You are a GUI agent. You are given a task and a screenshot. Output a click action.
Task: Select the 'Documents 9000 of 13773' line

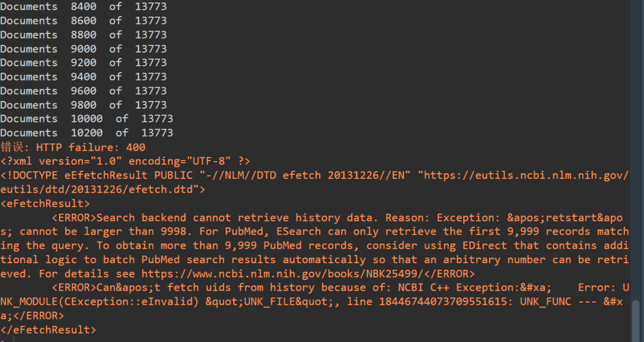[83, 49]
